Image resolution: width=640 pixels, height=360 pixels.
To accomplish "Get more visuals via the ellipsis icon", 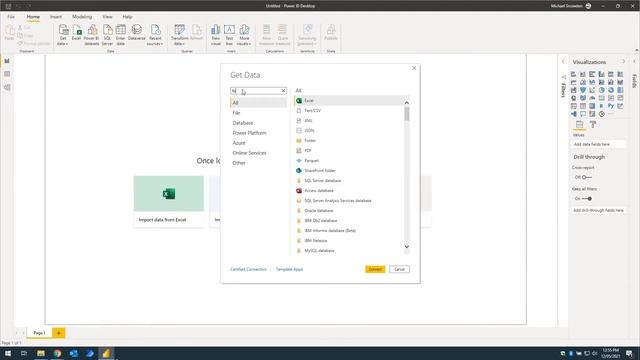I will 611,114.
